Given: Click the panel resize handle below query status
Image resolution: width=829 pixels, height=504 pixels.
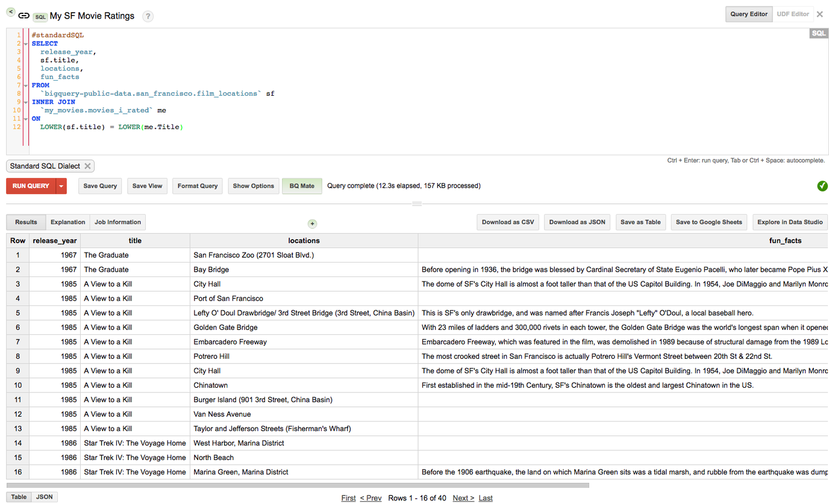Looking at the screenshot, I should (417, 204).
